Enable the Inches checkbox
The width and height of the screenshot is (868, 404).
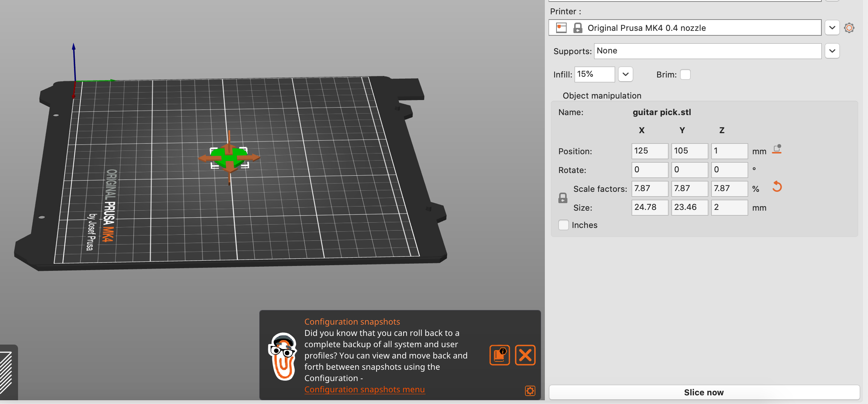coord(564,225)
